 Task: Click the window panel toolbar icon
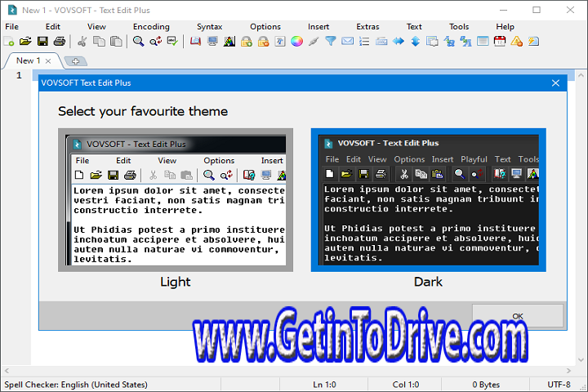point(483,42)
